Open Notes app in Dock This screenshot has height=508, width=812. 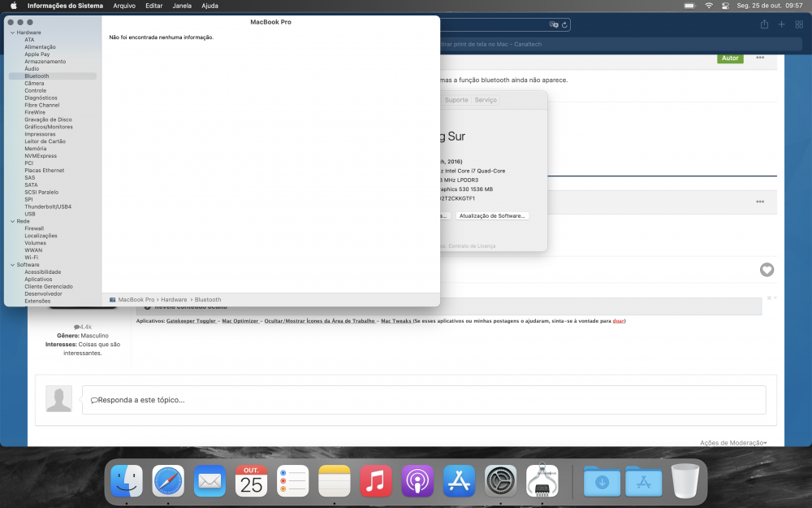click(x=334, y=480)
